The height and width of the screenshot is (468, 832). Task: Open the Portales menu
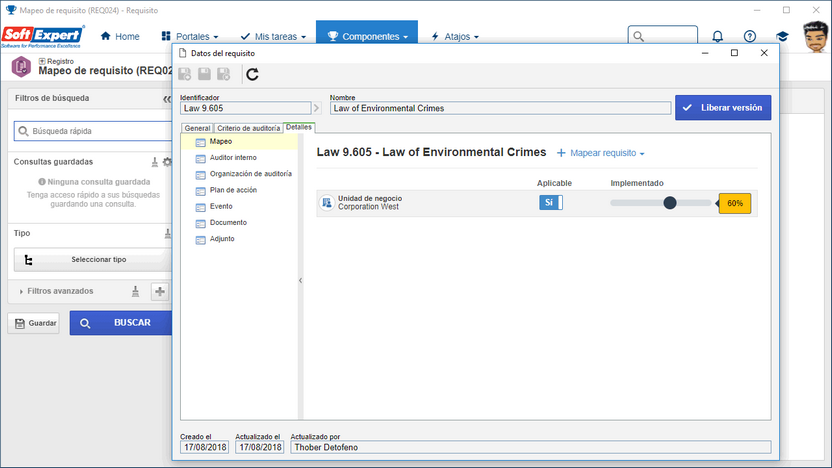190,36
